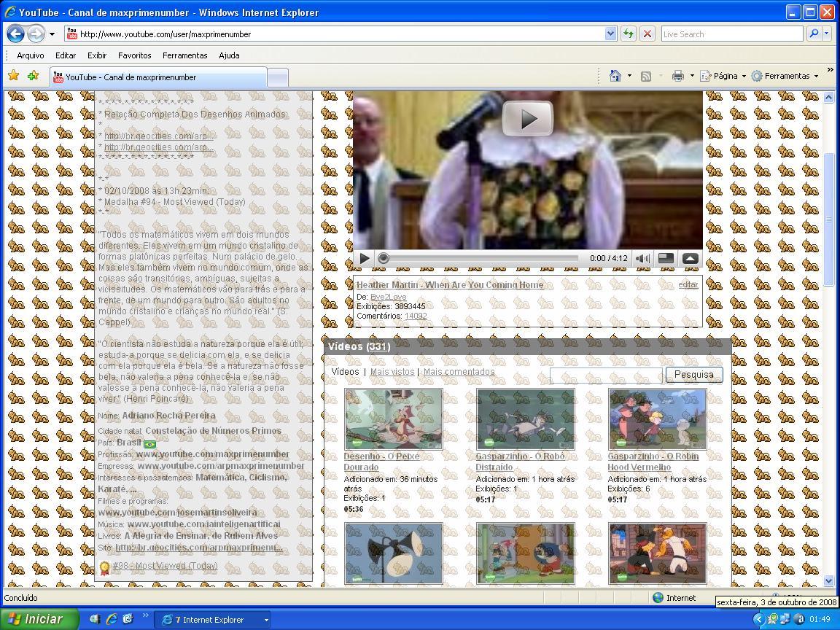Select the Mais vistos filter
Image resolution: width=840 pixels, height=630 pixels.
pos(392,372)
